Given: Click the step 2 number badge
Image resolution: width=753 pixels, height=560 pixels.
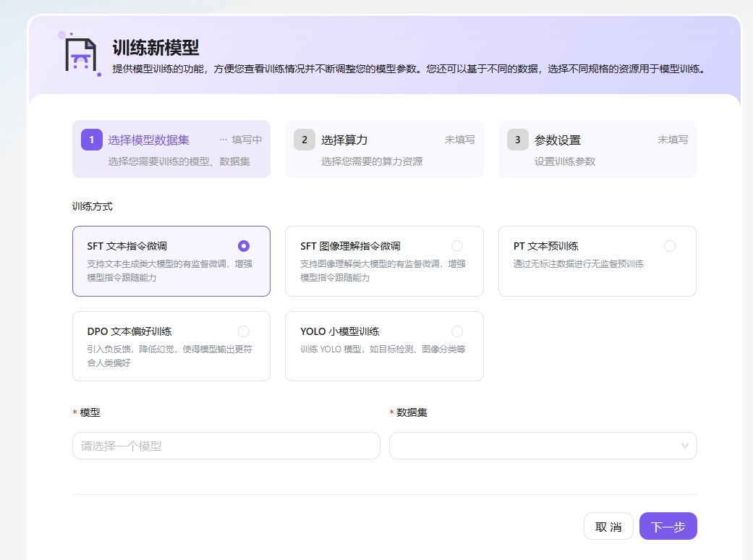Looking at the screenshot, I should tap(305, 140).
